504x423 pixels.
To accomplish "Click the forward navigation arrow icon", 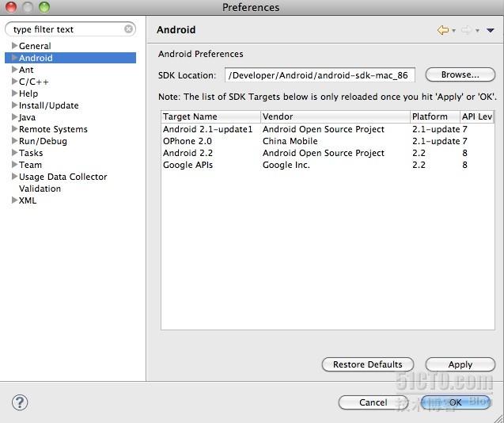I will (x=466, y=30).
